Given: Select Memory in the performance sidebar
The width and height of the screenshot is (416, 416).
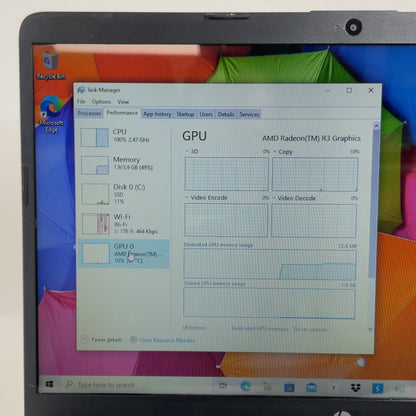Looking at the screenshot, I should [123, 165].
